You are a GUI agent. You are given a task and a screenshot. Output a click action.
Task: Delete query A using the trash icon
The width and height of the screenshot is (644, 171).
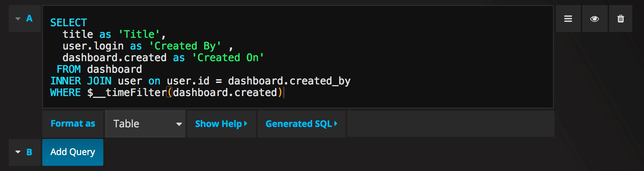[621, 19]
